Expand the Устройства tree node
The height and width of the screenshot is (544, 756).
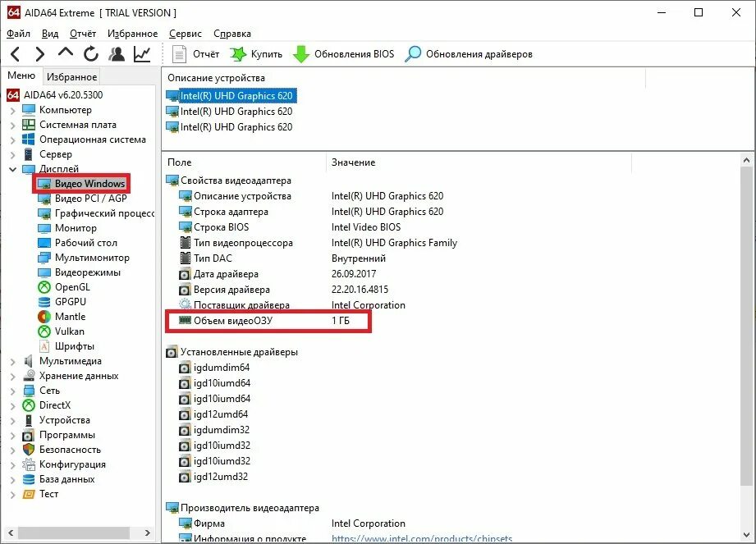(13, 421)
